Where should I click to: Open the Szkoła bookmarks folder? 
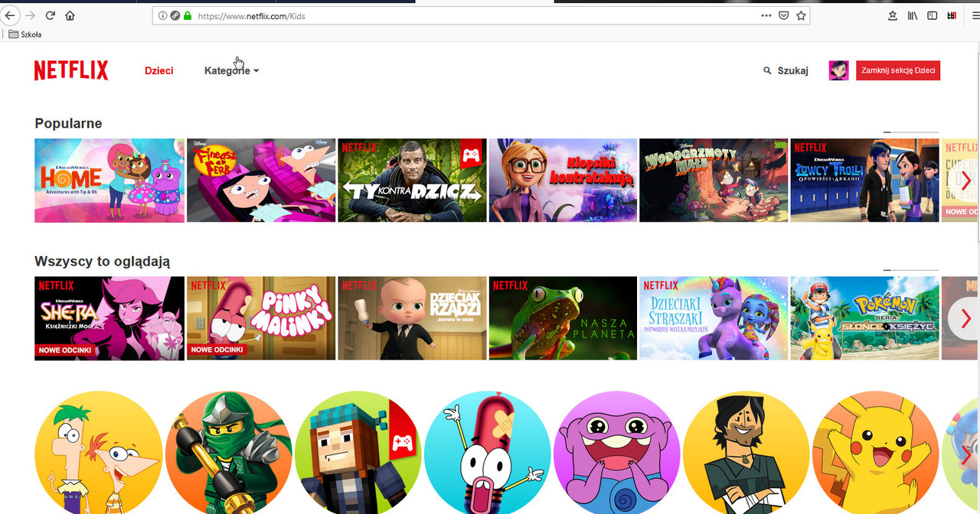pos(25,34)
